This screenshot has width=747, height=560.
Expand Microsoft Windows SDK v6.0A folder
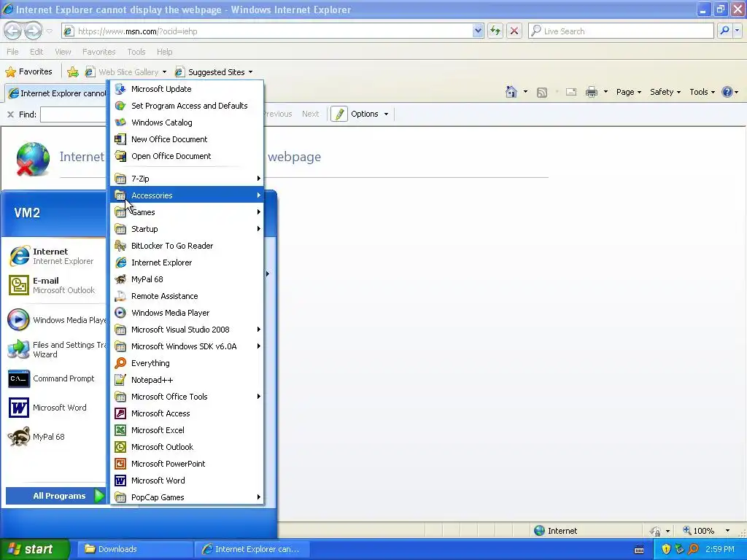(187, 346)
